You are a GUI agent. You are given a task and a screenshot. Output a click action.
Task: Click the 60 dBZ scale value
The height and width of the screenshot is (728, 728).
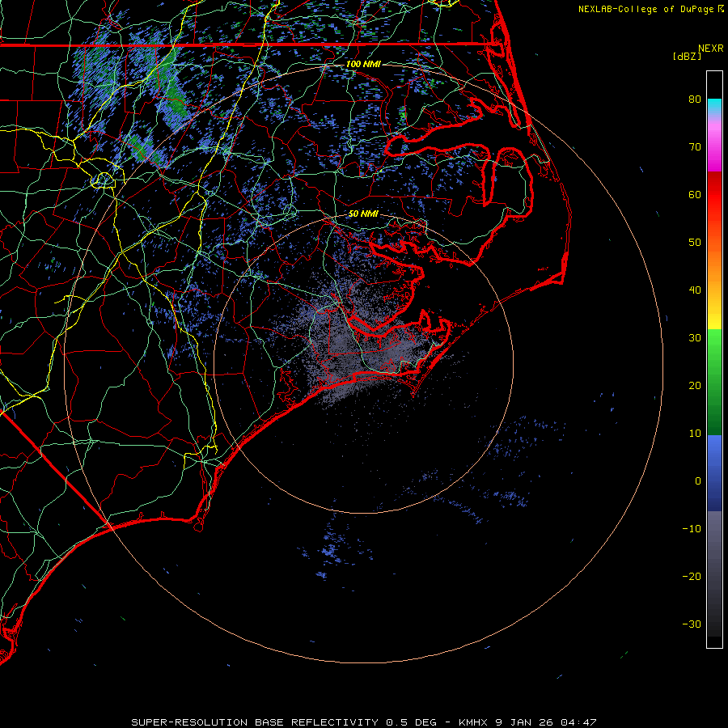695,195
